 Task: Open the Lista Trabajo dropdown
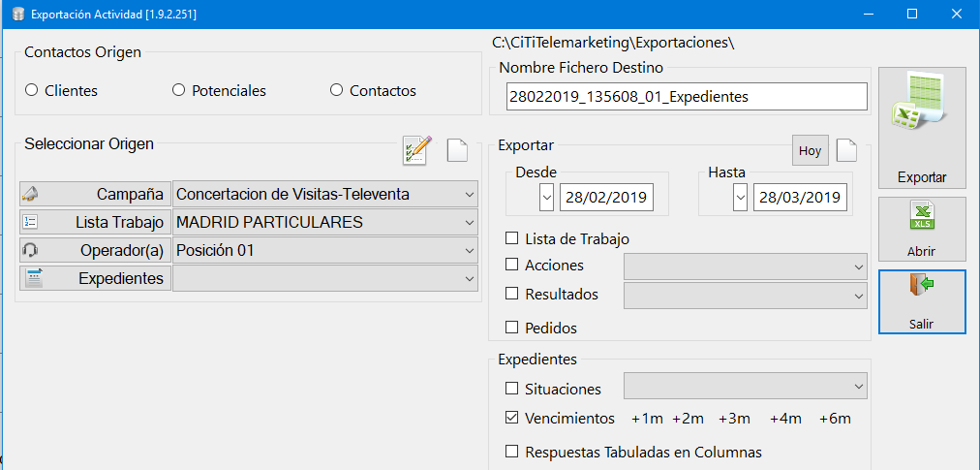click(470, 222)
